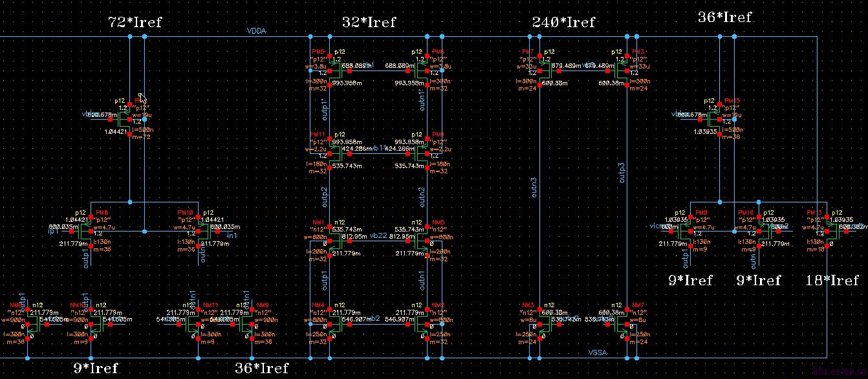Click the 18*Iref annotation
Viewport: 868px width, 379px height.
pos(833,280)
